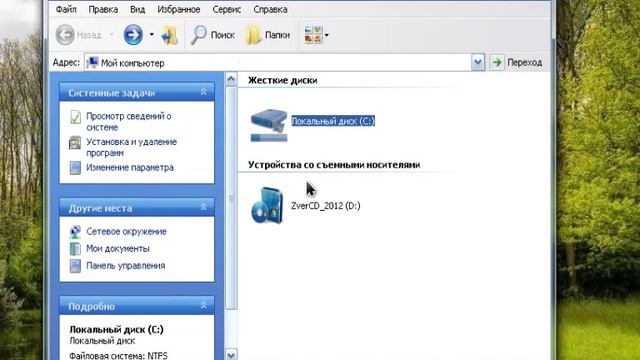Open the Правка menu

pos(103,9)
